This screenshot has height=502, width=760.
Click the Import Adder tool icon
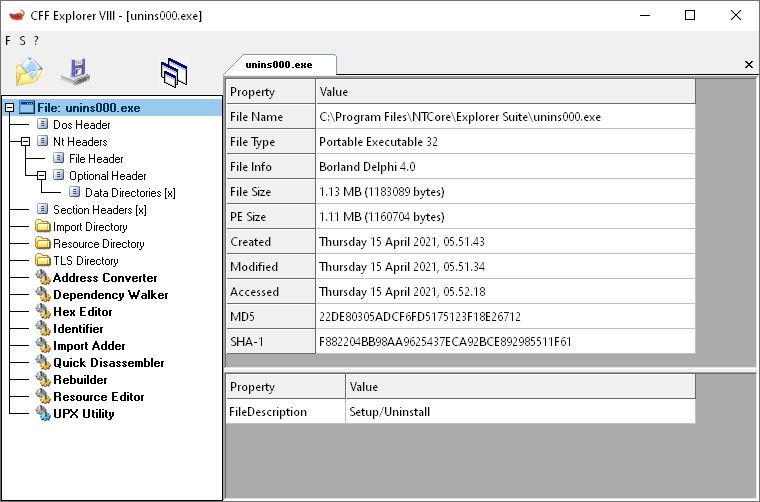coord(43,345)
